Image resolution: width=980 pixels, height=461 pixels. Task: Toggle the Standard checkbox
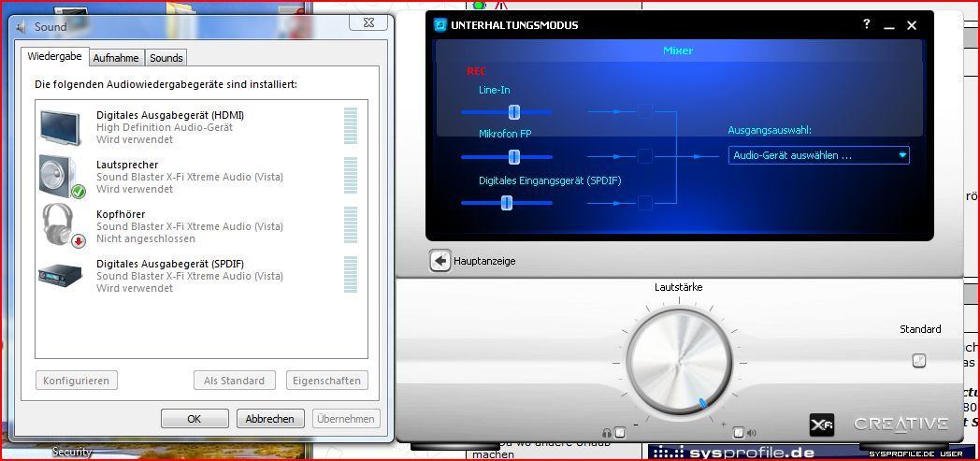pos(918,360)
